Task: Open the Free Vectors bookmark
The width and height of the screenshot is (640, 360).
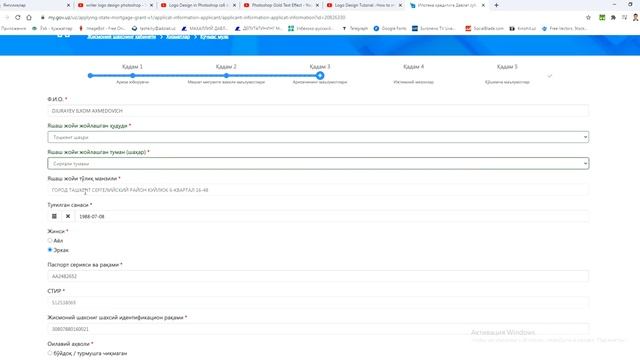Action: pos(564,29)
